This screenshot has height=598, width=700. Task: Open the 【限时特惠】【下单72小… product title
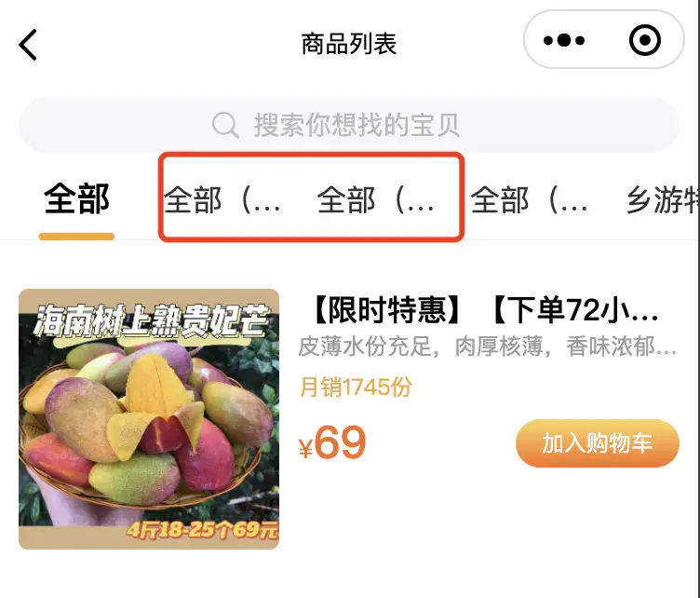486,310
